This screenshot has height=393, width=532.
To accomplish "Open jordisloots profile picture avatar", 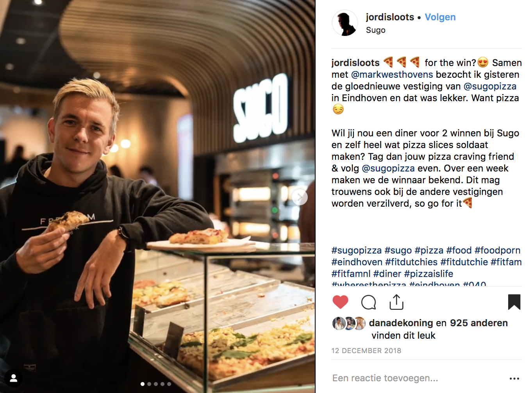I will pos(345,23).
